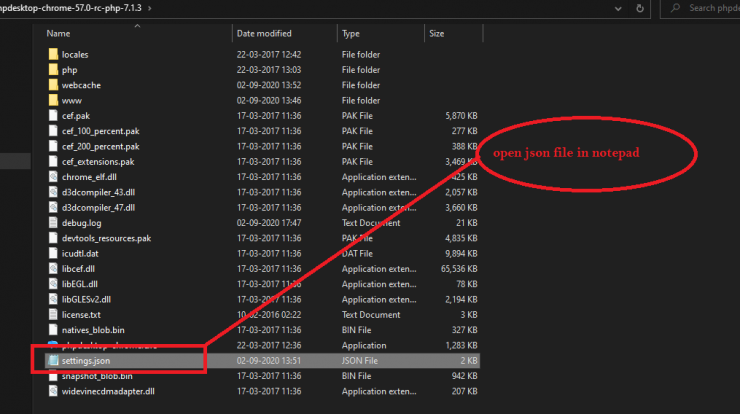Click debug.log's 02-09-2020 17:47 date
This screenshot has height=414, width=740.
pyautogui.click(x=269, y=223)
